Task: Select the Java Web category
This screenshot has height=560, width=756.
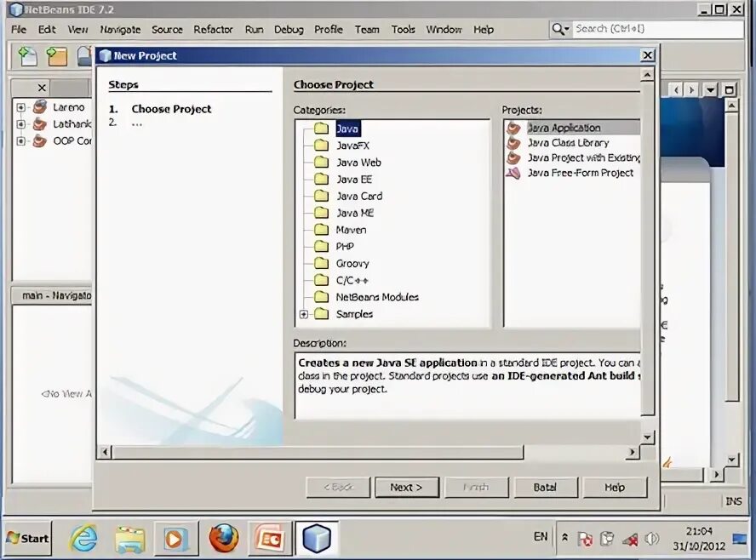Action: [358, 163]
